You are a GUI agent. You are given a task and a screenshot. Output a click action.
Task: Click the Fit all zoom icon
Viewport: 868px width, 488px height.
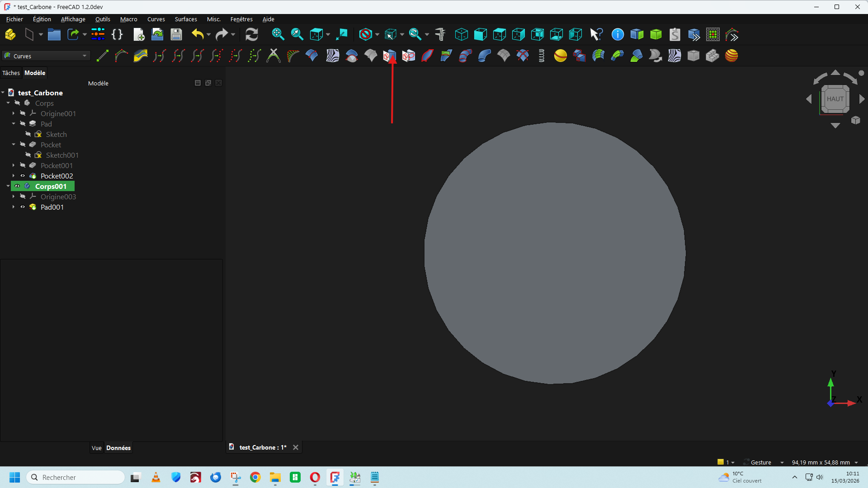pyautogui.click(x=278, y=35)
